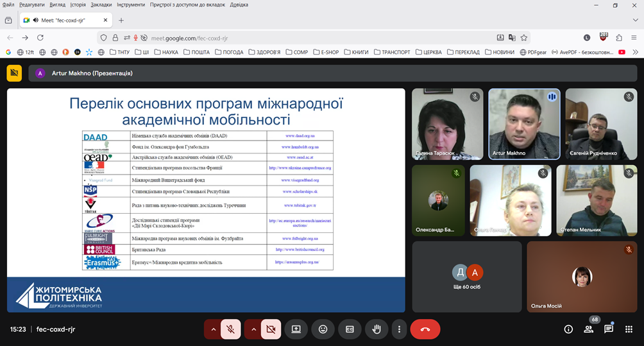The width and height of the screenshot is (644, 346).
Task: Open the three-dot more options menu
Action: (x=399, y=329)
